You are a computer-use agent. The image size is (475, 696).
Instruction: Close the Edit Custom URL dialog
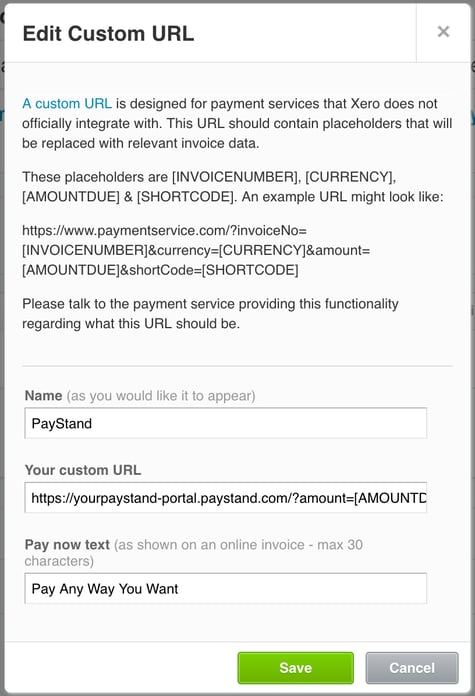pos(443,32)
